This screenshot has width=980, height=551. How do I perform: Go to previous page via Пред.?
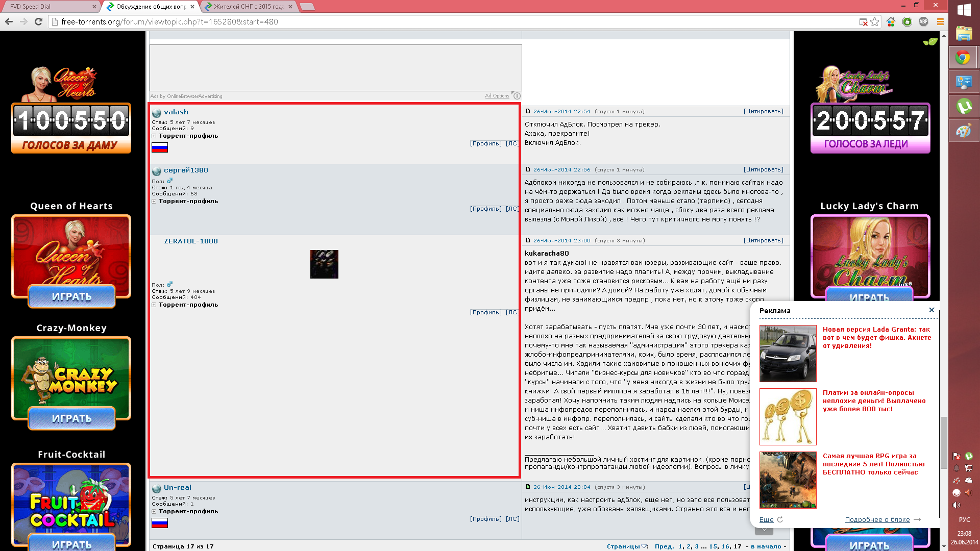664,546
